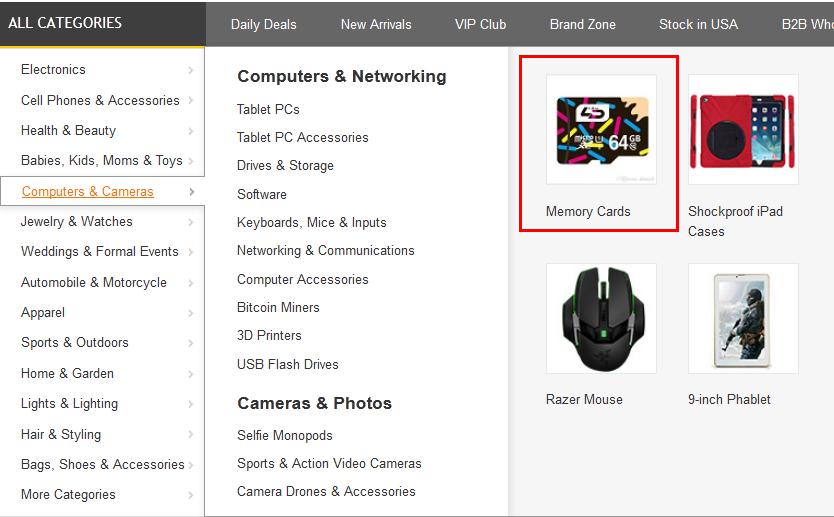Select Cell Phones & Accessories category
Viewport: 834px width, 517px height.
pos(100,100)
